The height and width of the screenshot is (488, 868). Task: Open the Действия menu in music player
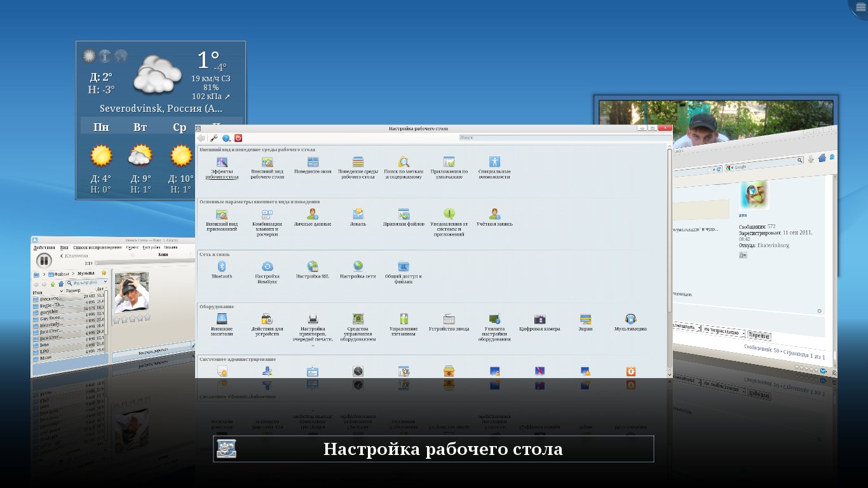pyautogui.click(x=44, y=247)
